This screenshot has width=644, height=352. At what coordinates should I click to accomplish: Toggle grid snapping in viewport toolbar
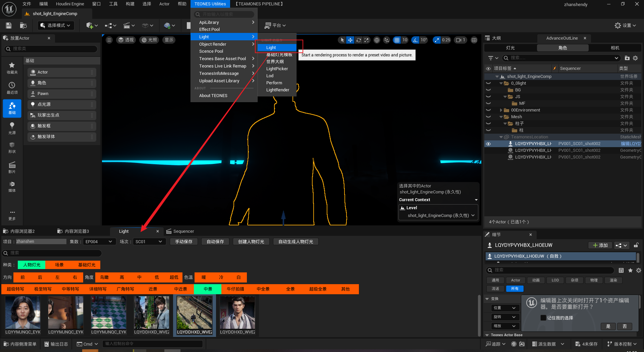397,40
